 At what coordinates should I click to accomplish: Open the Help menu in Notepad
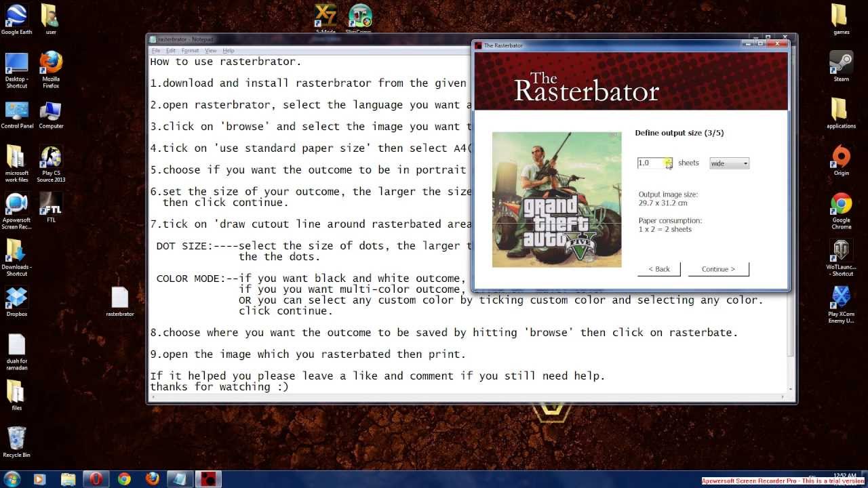pos(229,51)
